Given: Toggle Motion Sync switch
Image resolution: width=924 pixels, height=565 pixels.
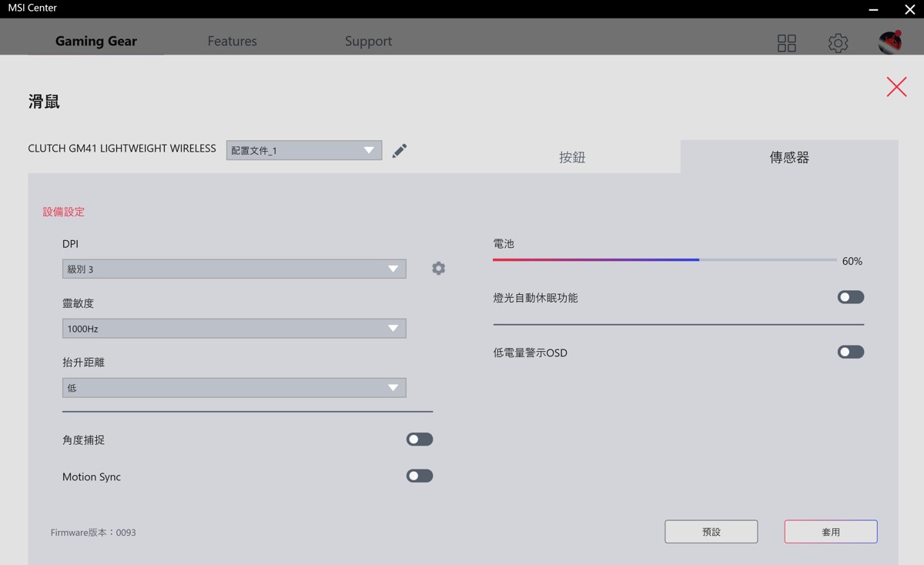Looking at the screenshot, I should pyautogui.click(x=420, y=476).
